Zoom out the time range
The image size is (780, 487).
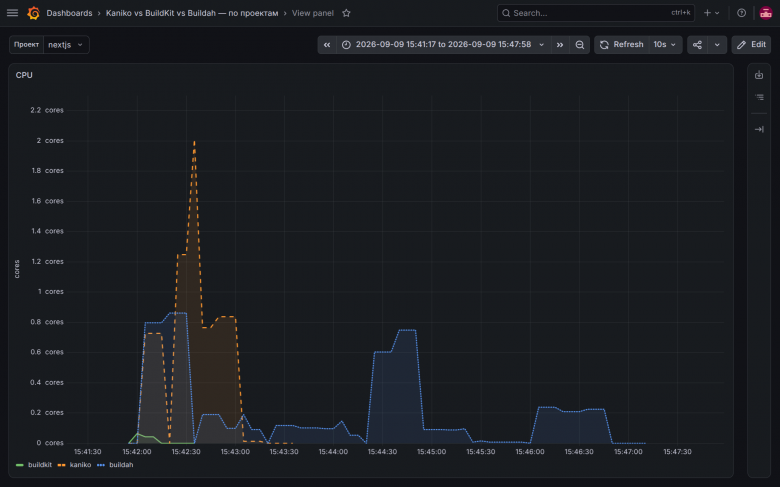(x=580, y=45)
